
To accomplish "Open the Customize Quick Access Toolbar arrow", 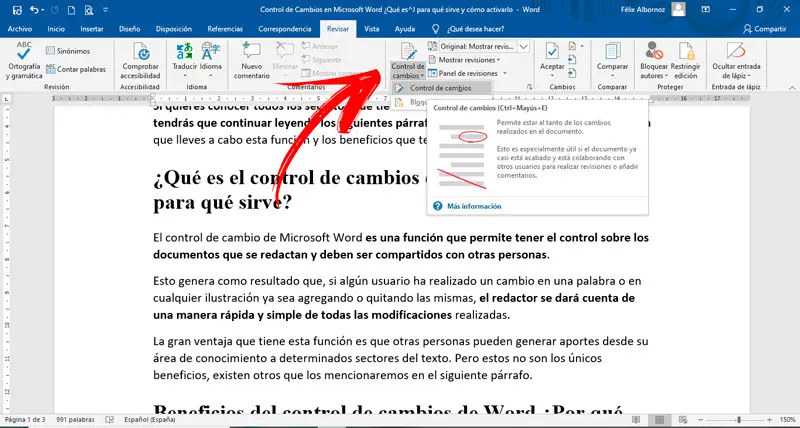I will coord(106,9).
